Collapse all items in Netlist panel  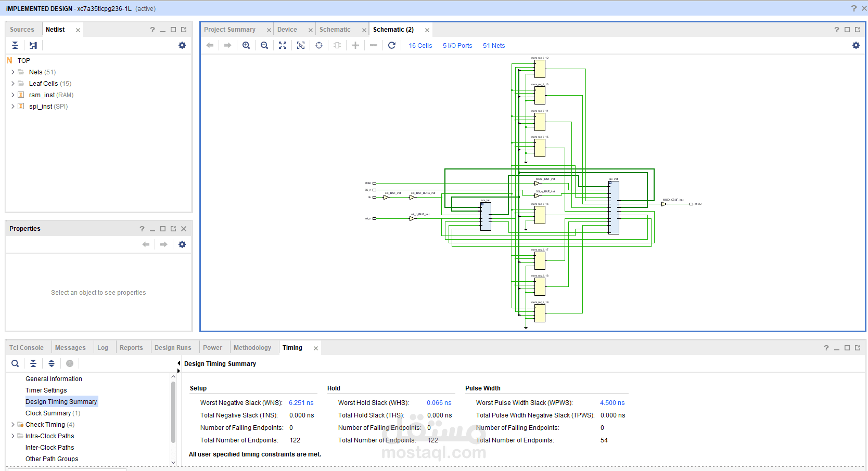tap(15, 45)
